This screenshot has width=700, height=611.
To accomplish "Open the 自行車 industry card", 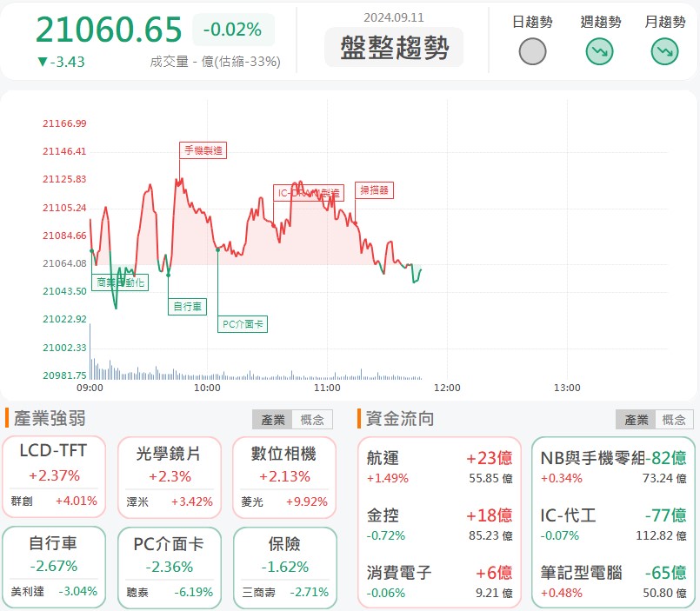I will (54, 567).
